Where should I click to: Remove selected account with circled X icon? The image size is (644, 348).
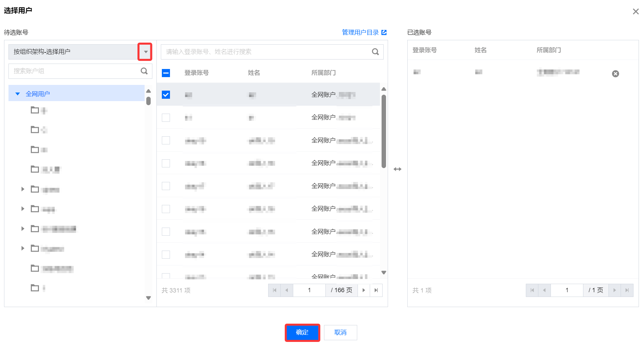tap(615, 74)
